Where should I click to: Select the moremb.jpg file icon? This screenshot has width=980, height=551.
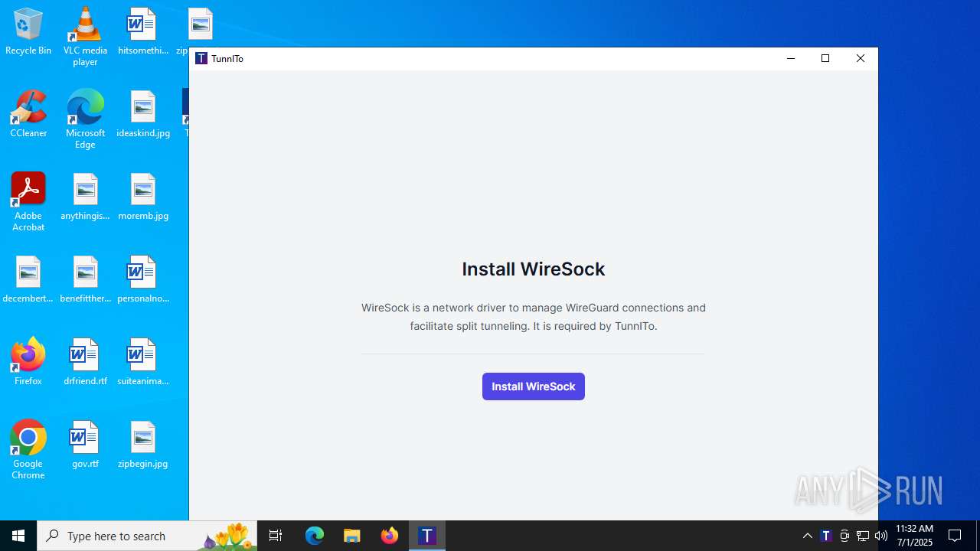(x=142, y=197)
